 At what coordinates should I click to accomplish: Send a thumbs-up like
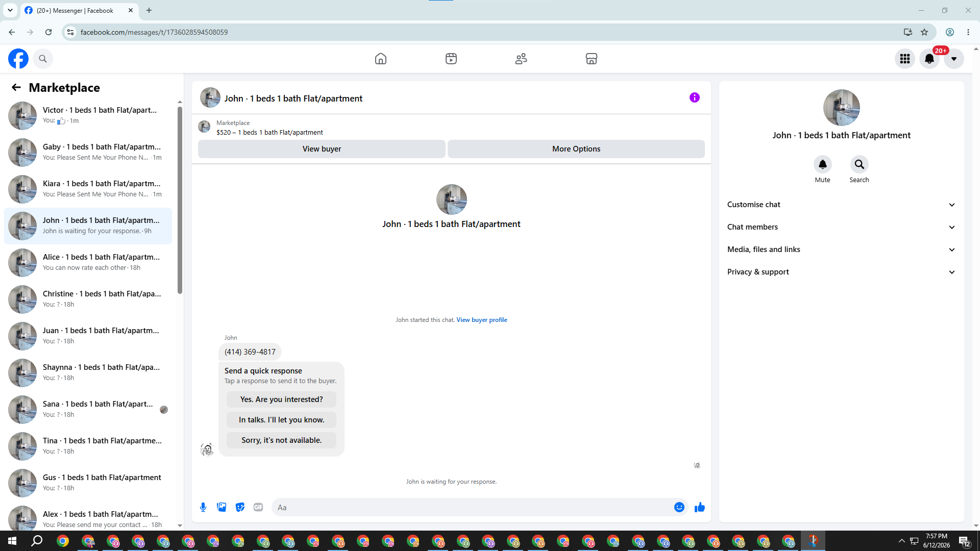point(700,507)
